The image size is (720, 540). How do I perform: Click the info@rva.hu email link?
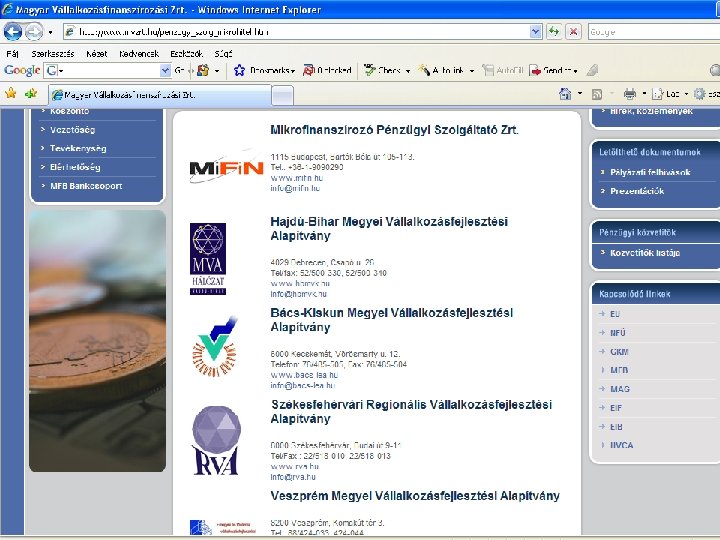pyautogui.click(x=293, y=477)
